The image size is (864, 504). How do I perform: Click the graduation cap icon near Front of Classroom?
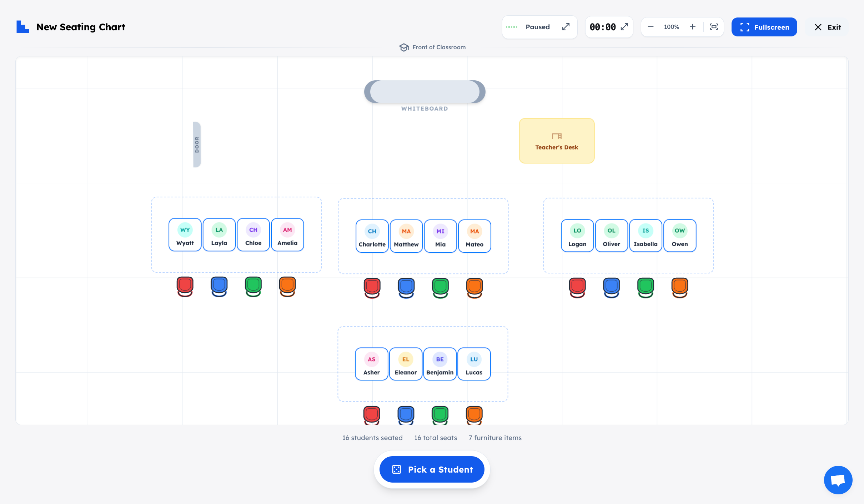pyautogui.click(x=404, y=47)
